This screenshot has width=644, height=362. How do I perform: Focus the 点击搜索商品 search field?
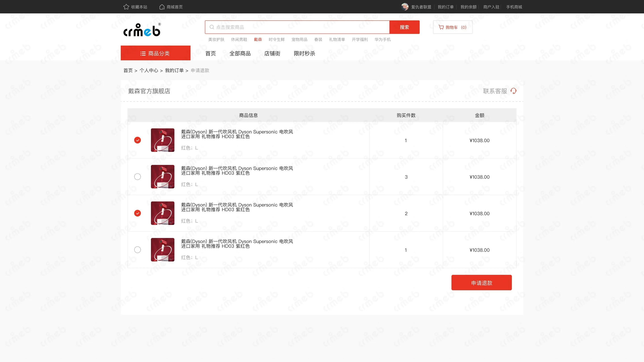point(297,27)
